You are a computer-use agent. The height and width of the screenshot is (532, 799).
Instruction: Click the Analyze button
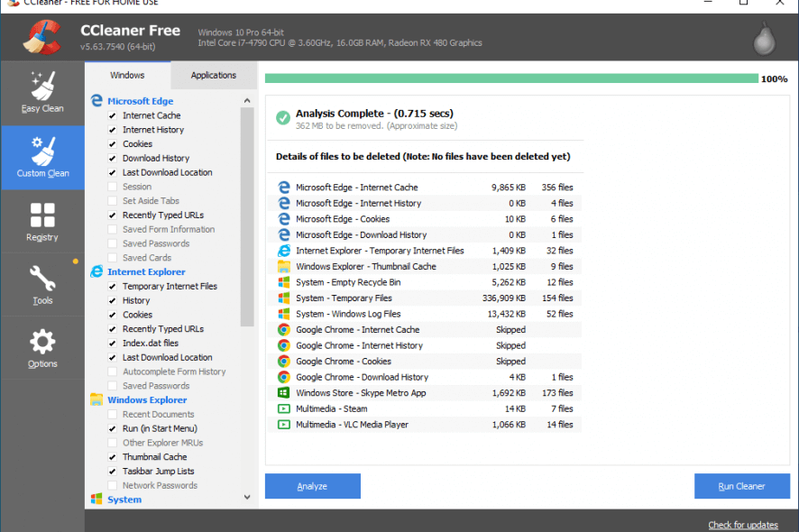(x=312, y=486)
